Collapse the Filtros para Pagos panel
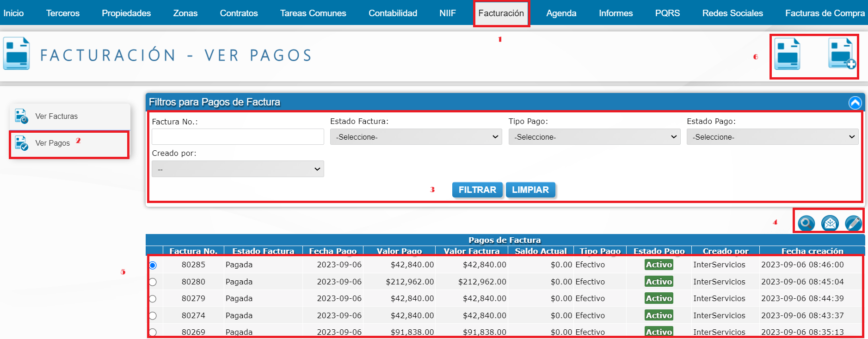Screen dimensions: 868x339 click(855, 103)
